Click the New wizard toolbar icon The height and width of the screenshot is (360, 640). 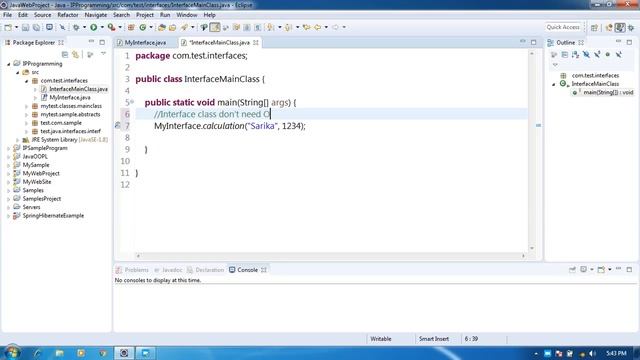coord(8,27)
